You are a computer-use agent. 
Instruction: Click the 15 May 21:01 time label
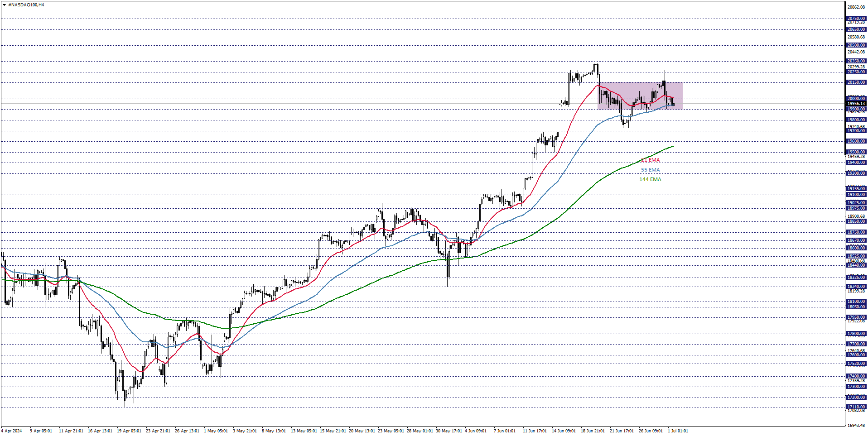coord(333,431)
